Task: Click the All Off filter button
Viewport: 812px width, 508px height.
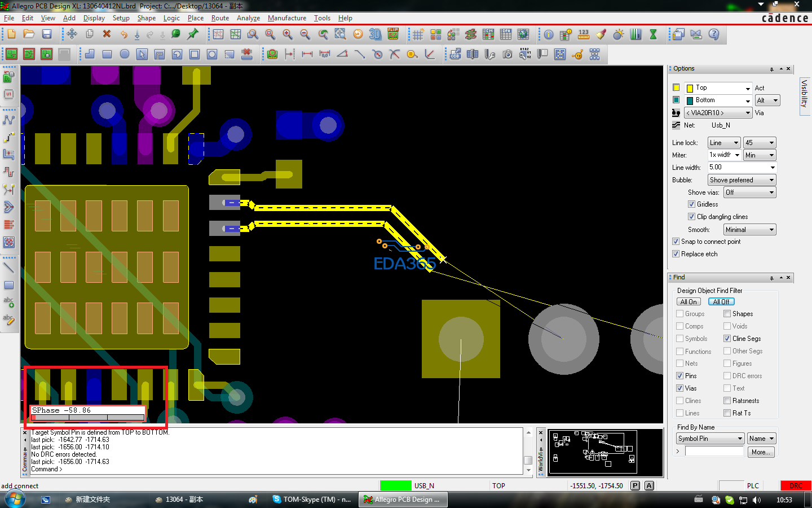Action: 721,302
